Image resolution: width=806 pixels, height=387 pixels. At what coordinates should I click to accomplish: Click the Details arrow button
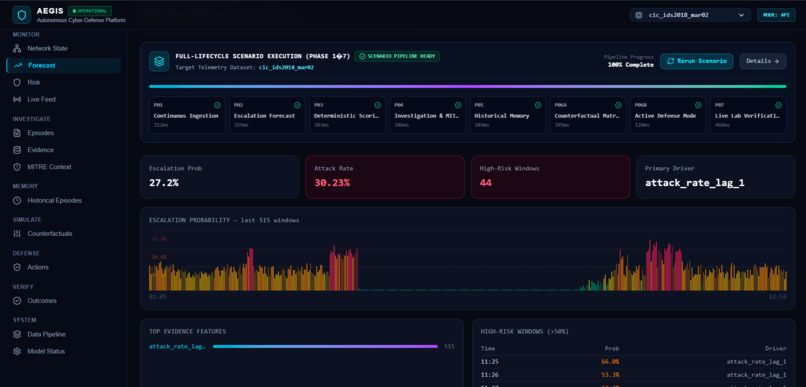click(763, 61)
